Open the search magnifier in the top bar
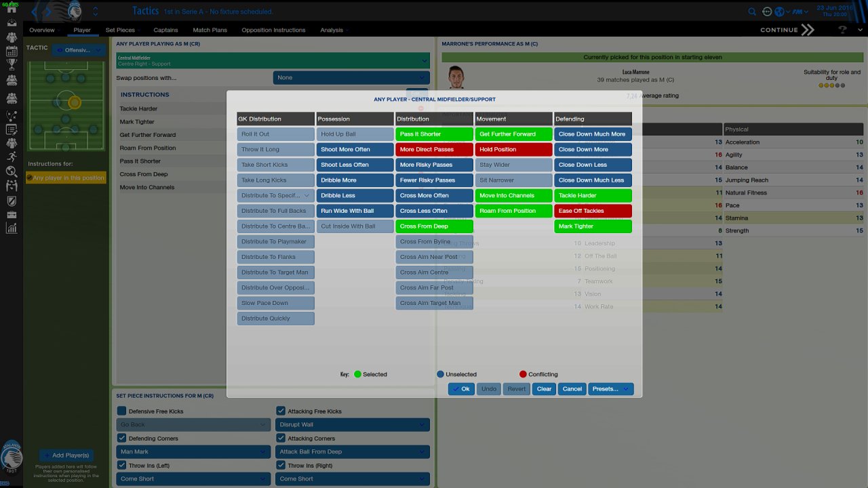Viewport: 868px width, 488px height. tap(752, 12)
